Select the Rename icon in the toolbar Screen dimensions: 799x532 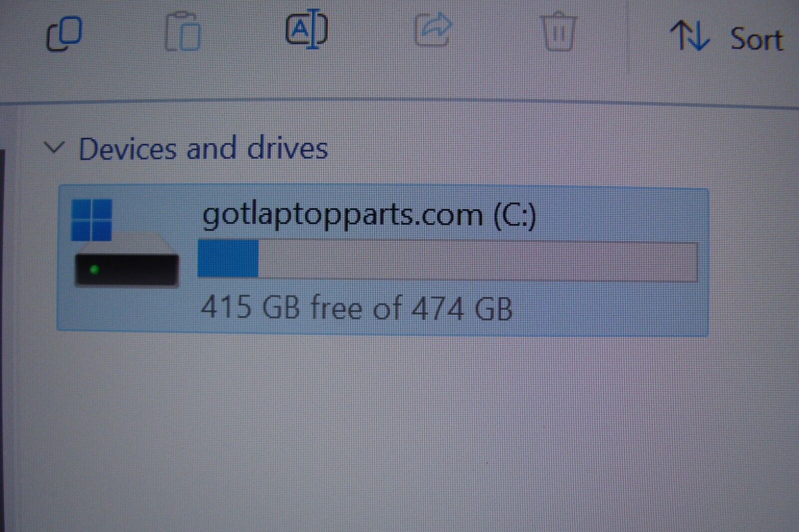tap(307, 29)
